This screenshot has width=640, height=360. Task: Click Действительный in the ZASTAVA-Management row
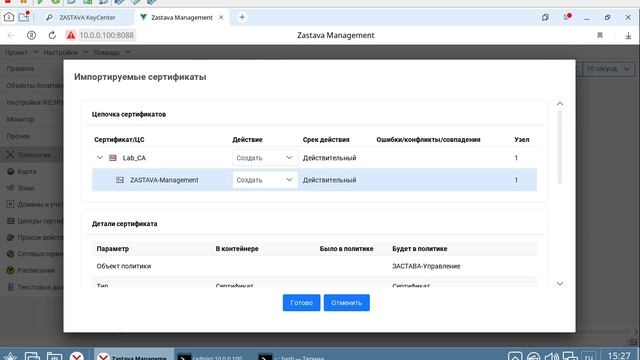[329, 180]
